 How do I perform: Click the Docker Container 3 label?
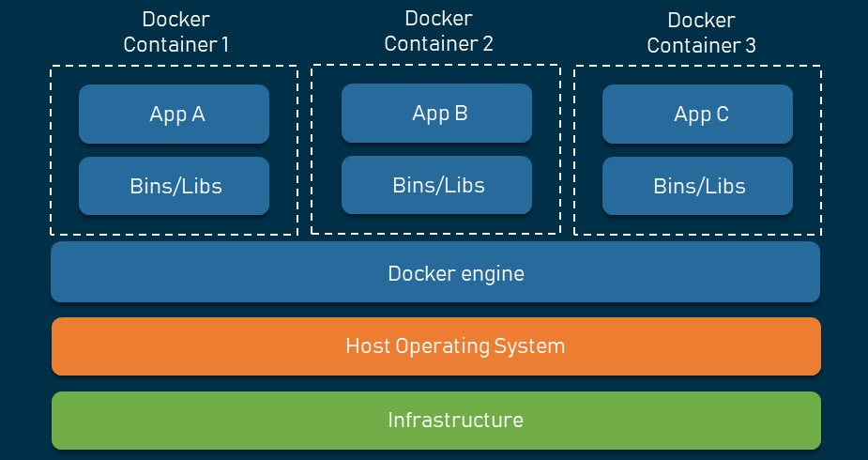[x=701, y=32]
